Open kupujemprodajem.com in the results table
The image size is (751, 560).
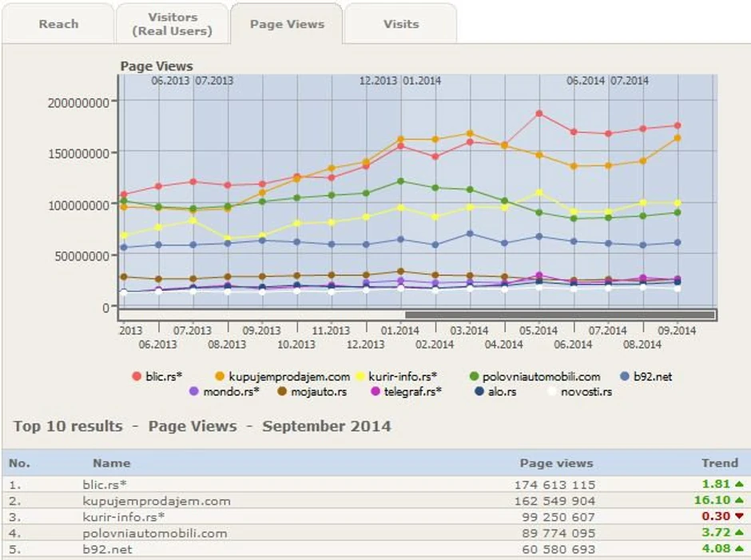pyautogui.click(x=157, y=501)
